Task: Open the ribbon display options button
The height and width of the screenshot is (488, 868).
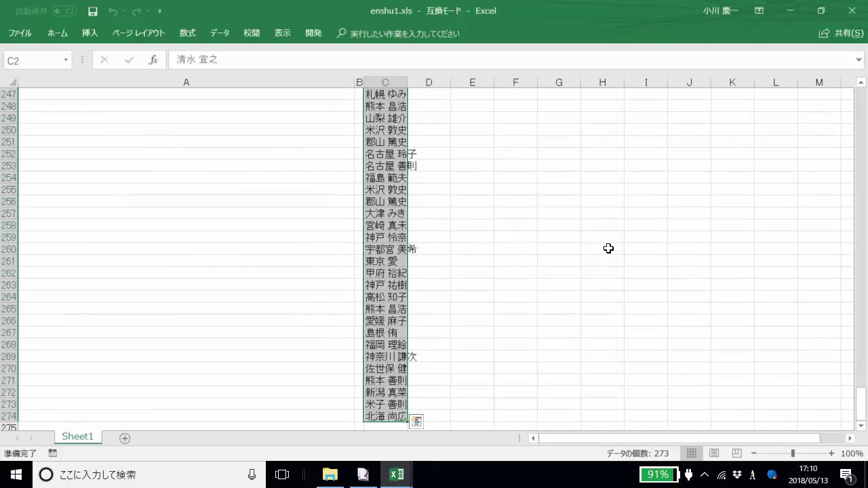Action: (x=759, y=12)
